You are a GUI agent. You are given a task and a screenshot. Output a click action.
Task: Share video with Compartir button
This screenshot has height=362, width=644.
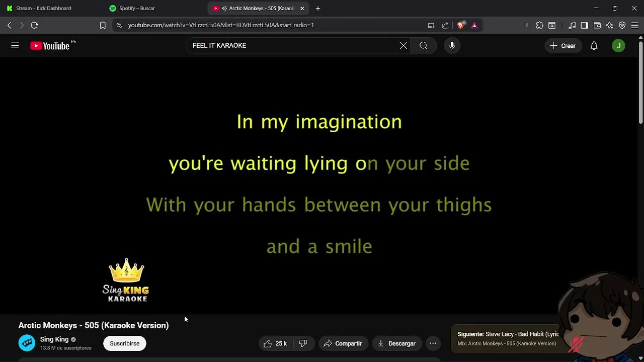pos(343,343)
